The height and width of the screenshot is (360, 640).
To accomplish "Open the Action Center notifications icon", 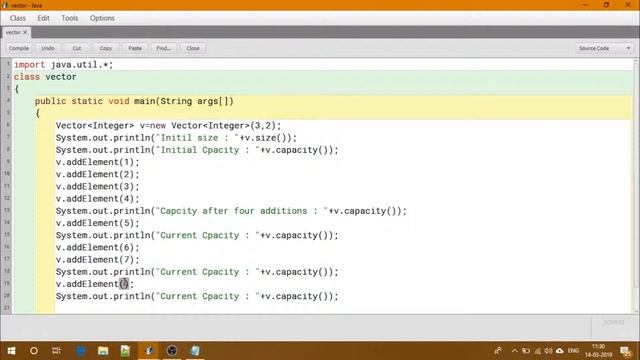I will tap(625, 351).
